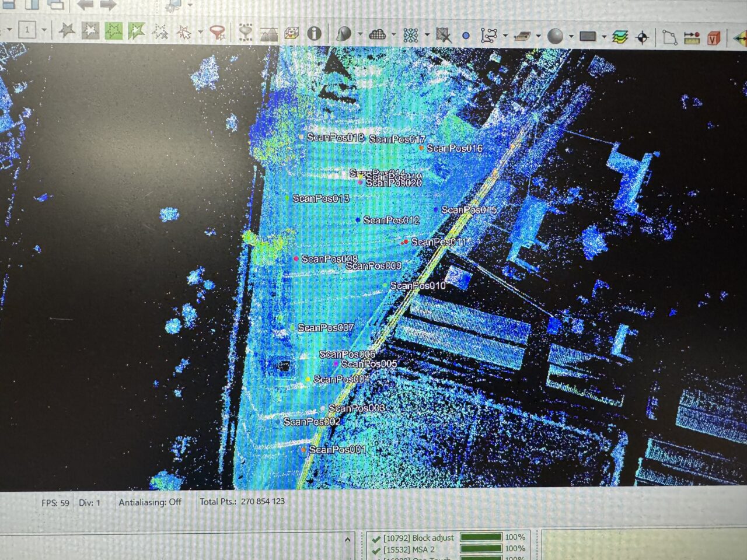Click the colored grid cube icon
The width and height of the screenshot is (747, 560).
291,34
